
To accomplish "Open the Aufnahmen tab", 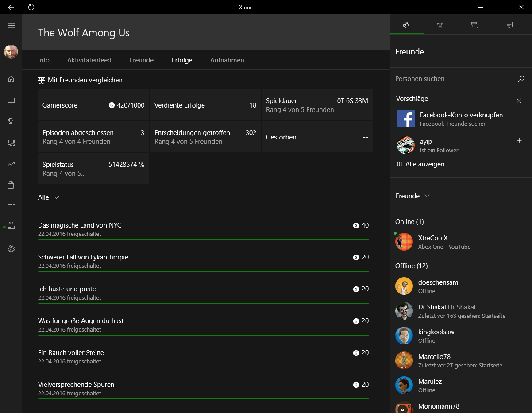I will 227,60.
